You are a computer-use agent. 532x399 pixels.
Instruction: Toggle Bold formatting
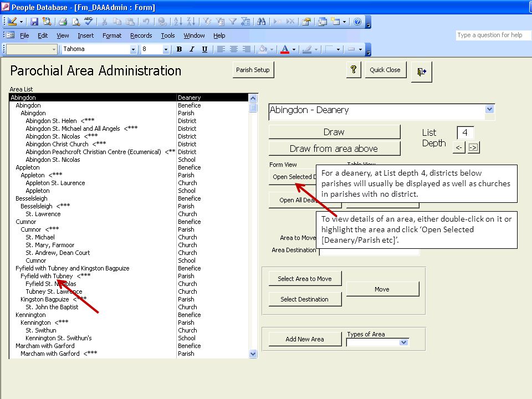click(x=179, y=49)
